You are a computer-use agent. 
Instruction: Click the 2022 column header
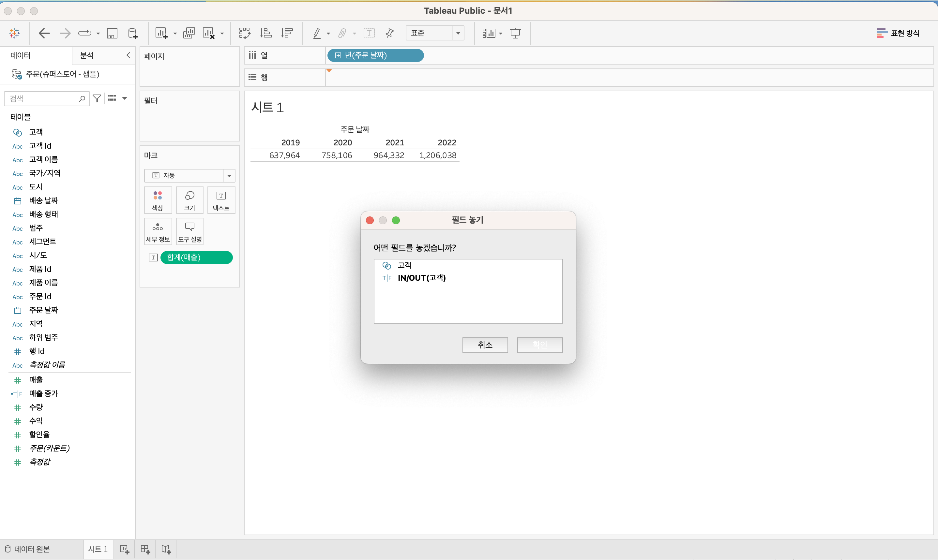pos(447,143)
